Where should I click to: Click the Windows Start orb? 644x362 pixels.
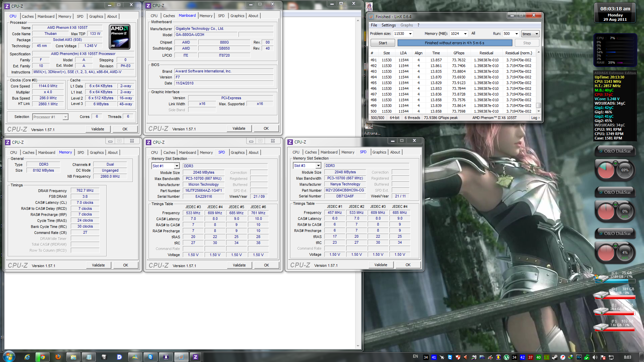pos(9,357)
